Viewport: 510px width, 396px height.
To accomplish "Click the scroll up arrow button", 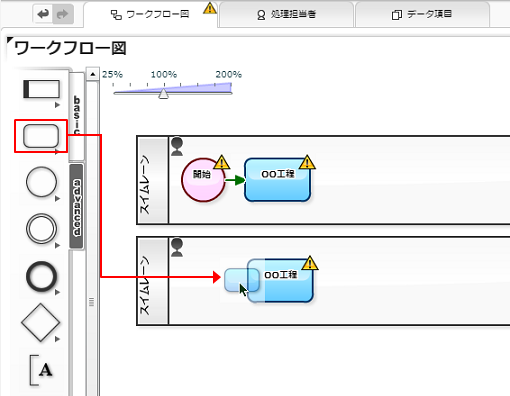I will pyautogui.click(x=93, y=74).
